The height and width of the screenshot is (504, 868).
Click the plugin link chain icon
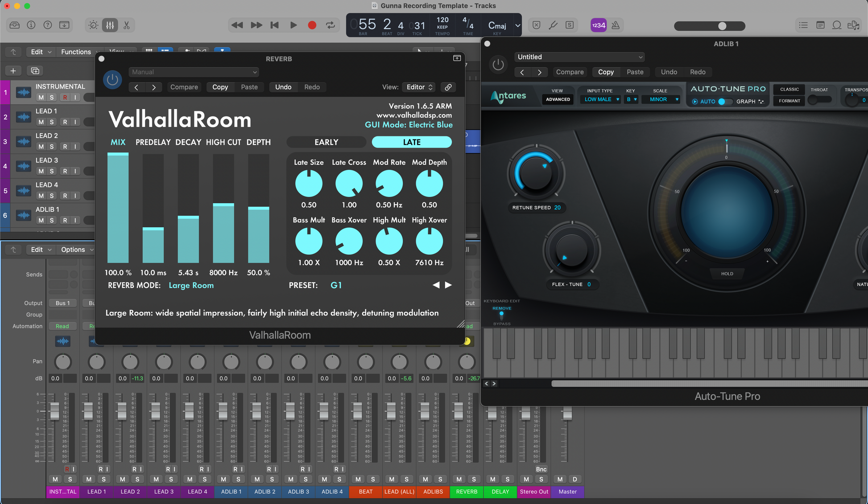448,87
